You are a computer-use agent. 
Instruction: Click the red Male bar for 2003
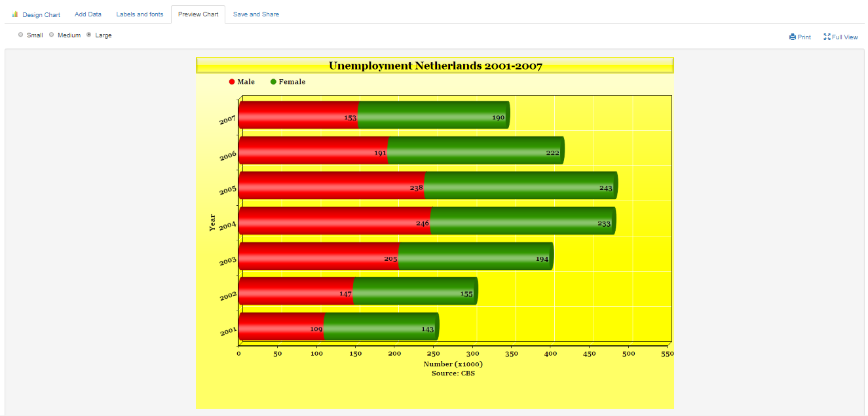pos(318,256)
